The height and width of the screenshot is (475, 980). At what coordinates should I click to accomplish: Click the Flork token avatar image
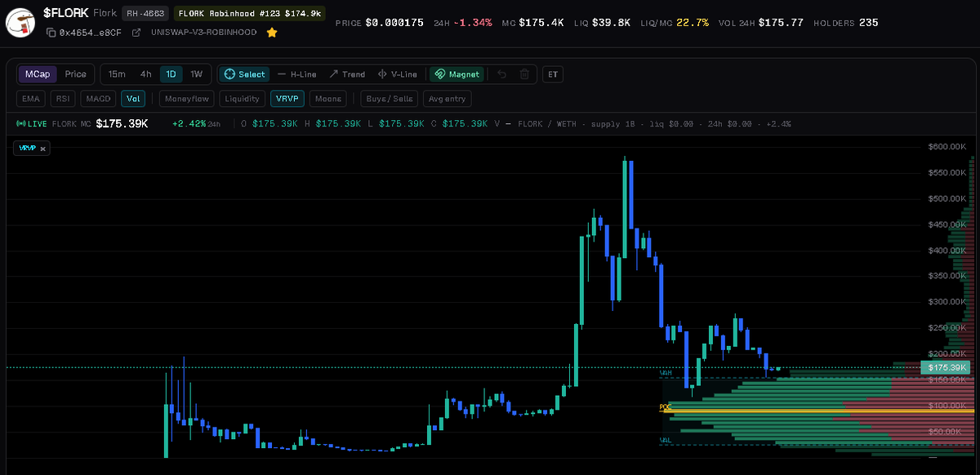(22, 22)
